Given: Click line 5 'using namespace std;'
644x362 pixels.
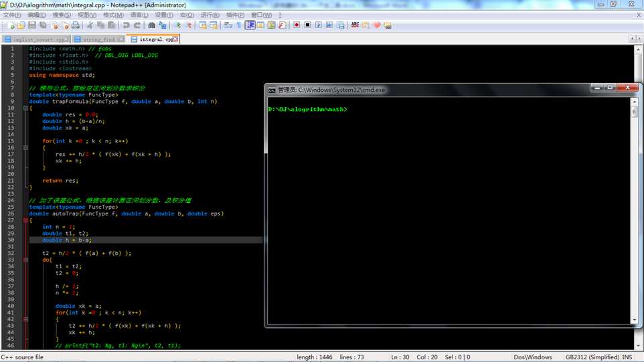Looking at the screenshot, I should (62, 75).
